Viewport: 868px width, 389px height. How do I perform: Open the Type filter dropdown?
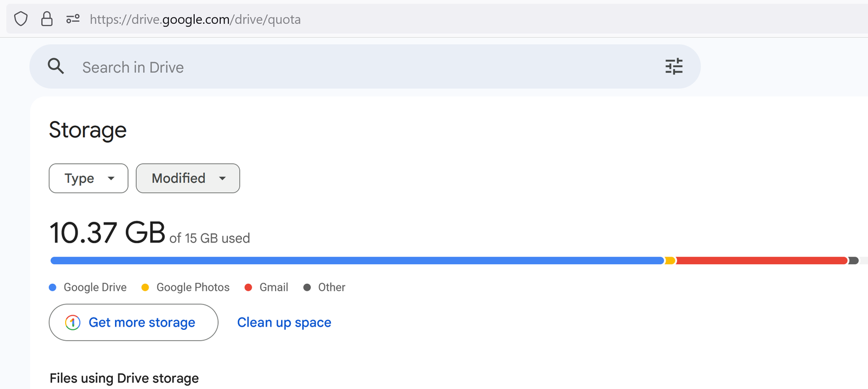coord(88,178)
